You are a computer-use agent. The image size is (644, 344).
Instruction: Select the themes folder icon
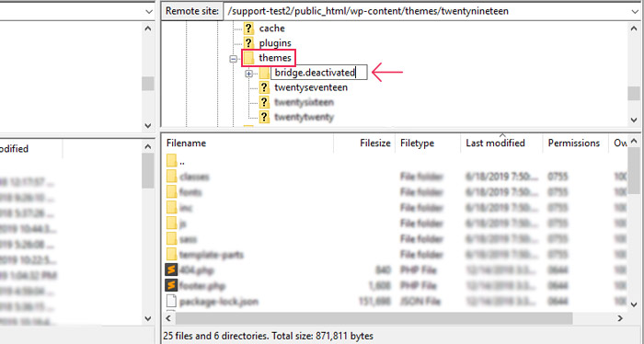(248, 58)
